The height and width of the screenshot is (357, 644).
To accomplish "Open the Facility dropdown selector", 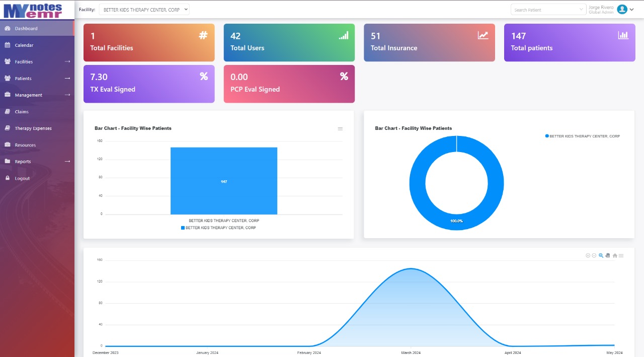I will (144, 10).
